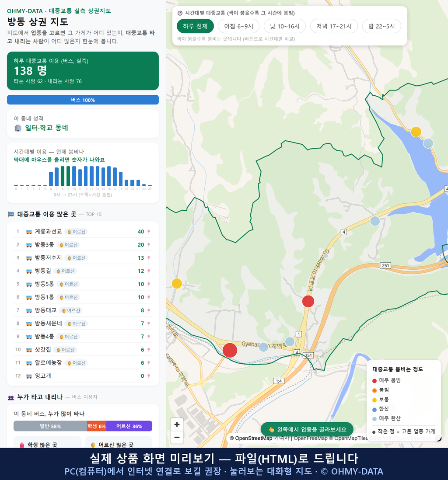Zoom out the map with minus button
The image size is (448, 480).
pyautogui.click(x=177, y=437)
